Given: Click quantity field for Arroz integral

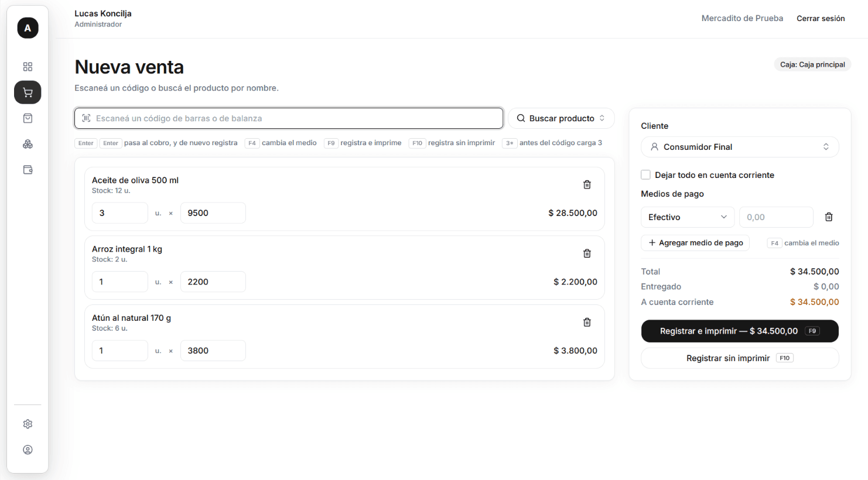Looking at the screenshot, I should [x=120, y=282].
